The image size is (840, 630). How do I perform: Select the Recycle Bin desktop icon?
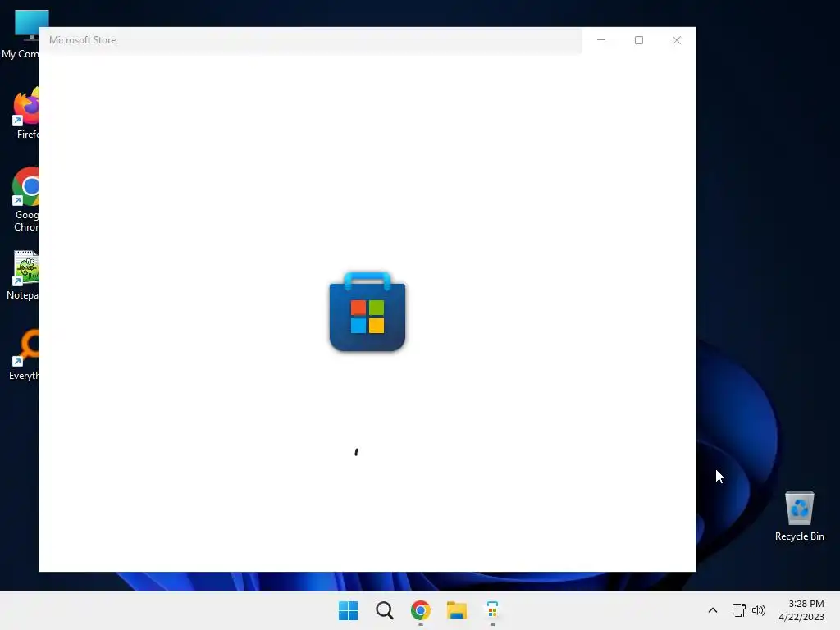point(799,508)
